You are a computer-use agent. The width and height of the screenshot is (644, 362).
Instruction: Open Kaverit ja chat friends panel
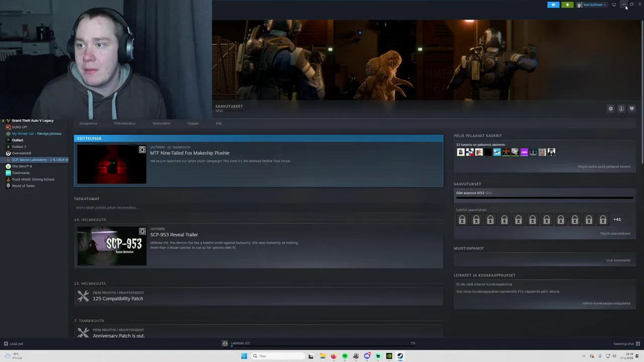click(x=626, y=344)
